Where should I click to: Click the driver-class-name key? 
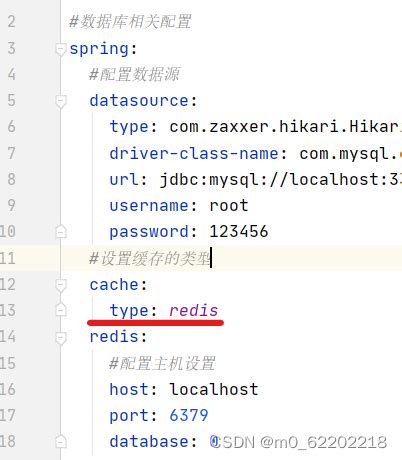(195, 154)
